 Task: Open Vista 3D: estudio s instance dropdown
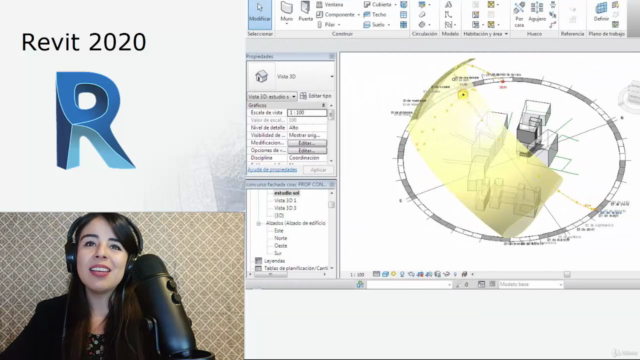tap(272, 97)
